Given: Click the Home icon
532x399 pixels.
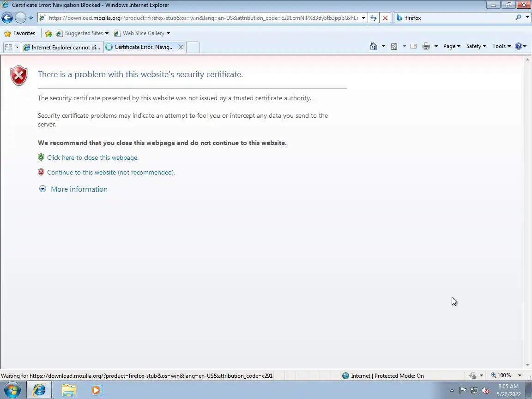Looking at the screenshot, I should tap(373, 46).
